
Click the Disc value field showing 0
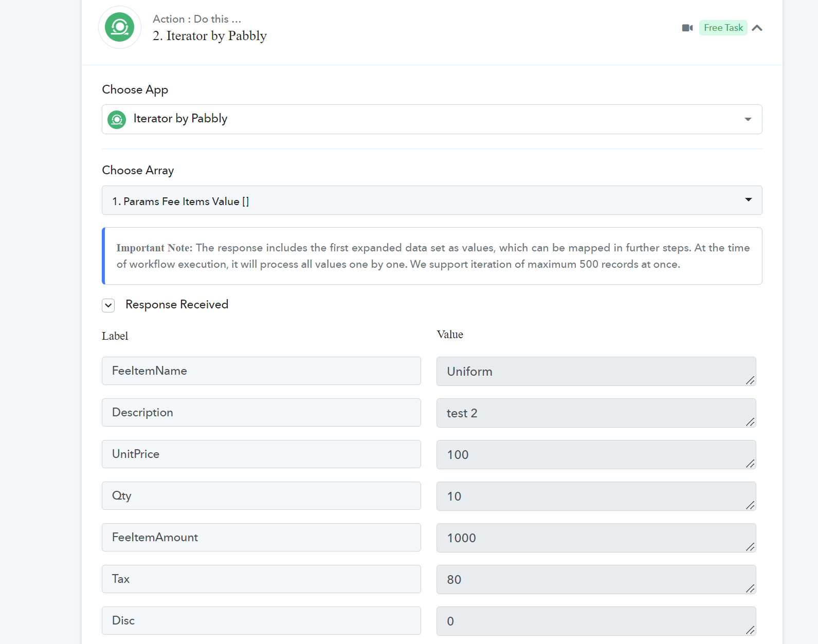pos(596,621)
